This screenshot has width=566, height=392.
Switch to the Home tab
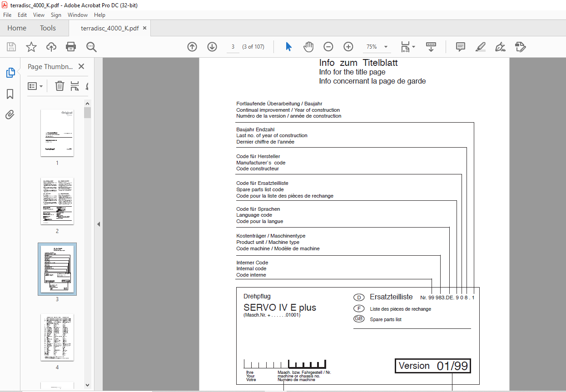17,28
